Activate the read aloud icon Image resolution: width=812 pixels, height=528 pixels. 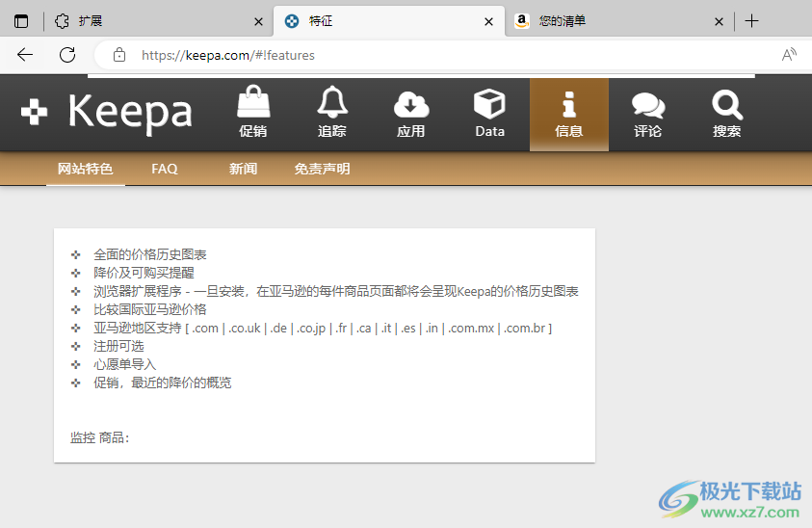click(x=789, y=55)
